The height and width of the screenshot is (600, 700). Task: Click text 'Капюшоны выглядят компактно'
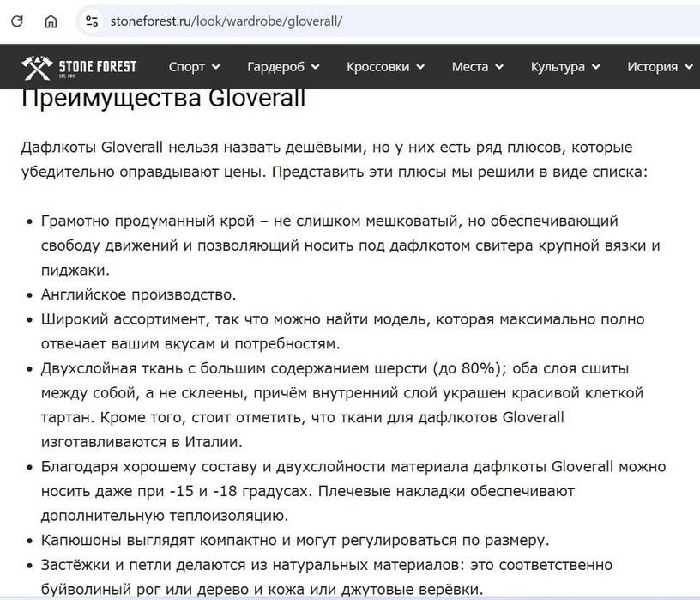159,541
